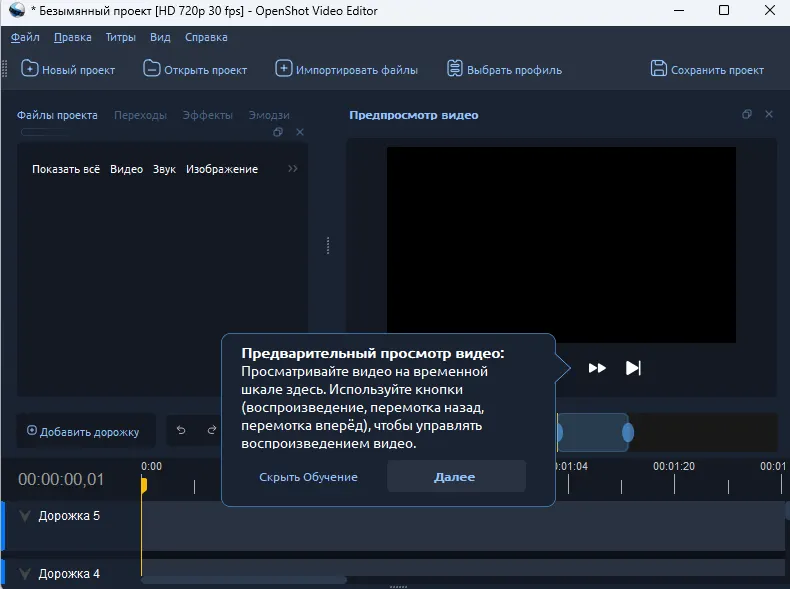This screenshot has width=790, height=589.
Task: Click the Далее tutorial button
Action: [455, 477]
